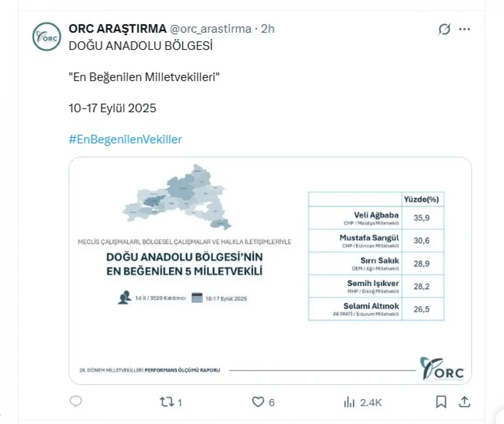The image size is (504, 424).
Task: Open the #EnBegenilenVekiller hashtag
Action: 125,139
